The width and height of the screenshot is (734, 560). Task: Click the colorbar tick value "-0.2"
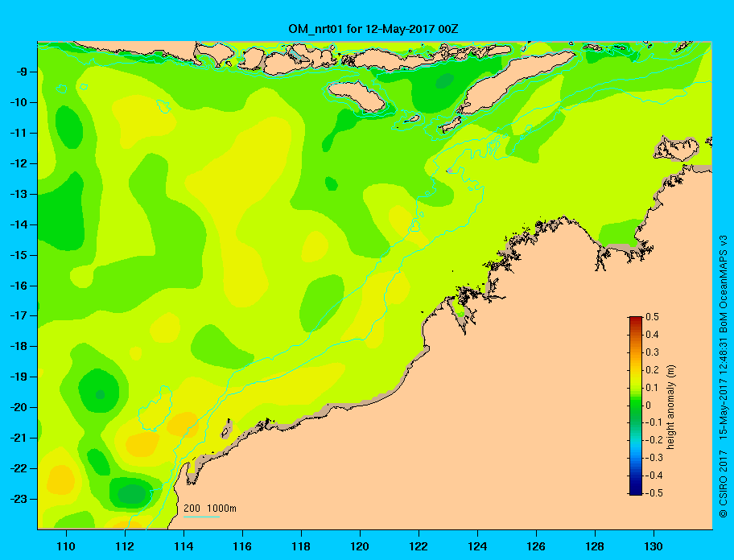pyautogui.click(x=654, y=440)
